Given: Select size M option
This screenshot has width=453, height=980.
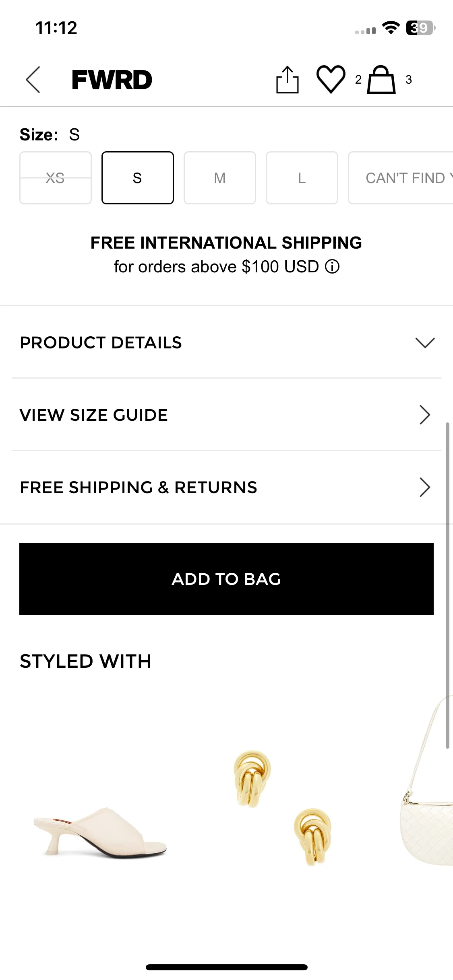Looking at the screenshot, I should point(220,178).
